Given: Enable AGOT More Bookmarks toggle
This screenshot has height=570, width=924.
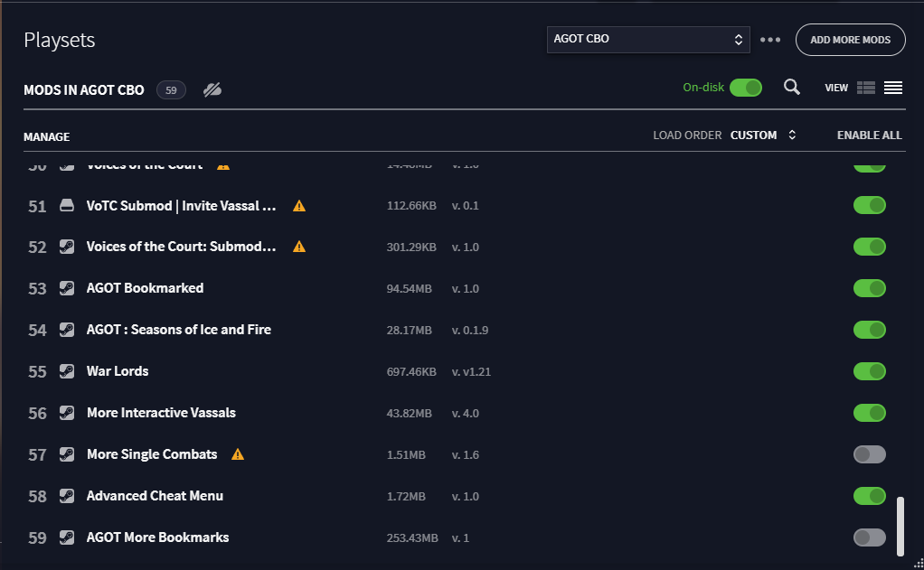Looking at the screenshot, I should pos(869,537).
